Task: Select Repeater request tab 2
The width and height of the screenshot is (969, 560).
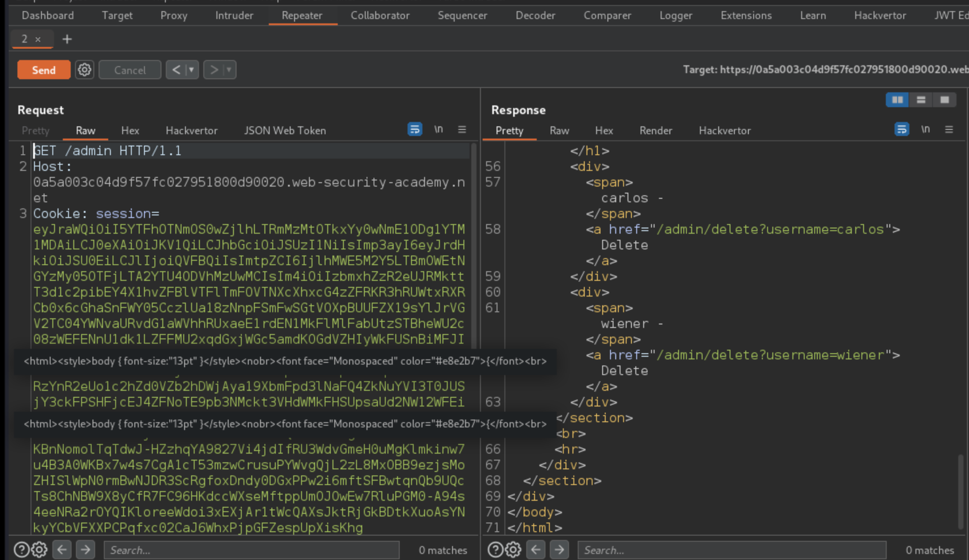Action: [25, 39]
